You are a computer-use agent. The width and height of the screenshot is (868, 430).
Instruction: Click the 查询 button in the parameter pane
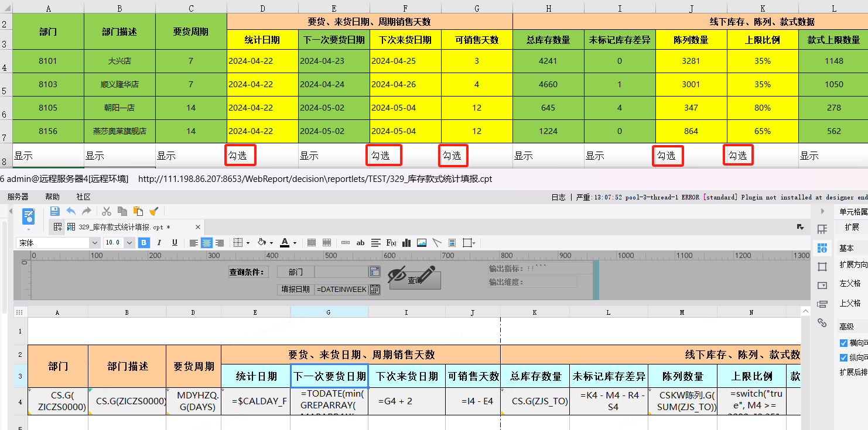(x=415, y=280)
